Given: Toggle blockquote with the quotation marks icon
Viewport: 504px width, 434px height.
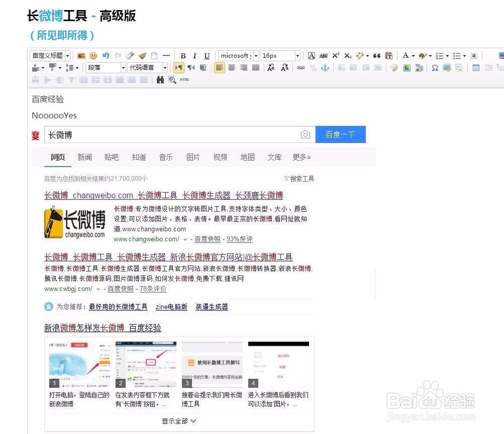Looking at the screenshot, I should (376, 55).
